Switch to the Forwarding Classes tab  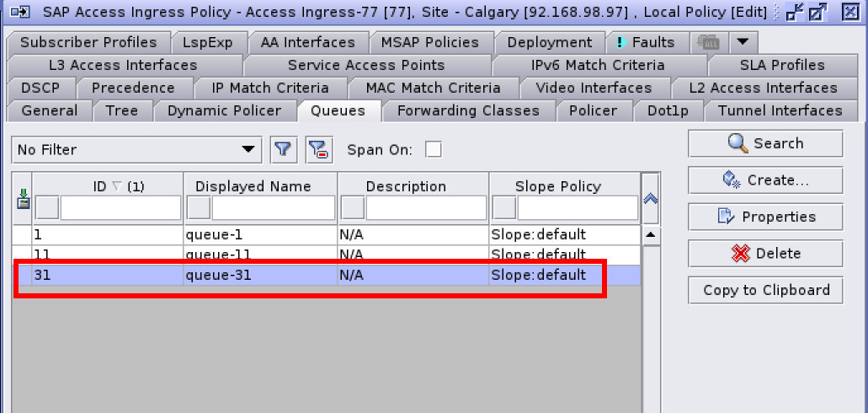point(468,110)
